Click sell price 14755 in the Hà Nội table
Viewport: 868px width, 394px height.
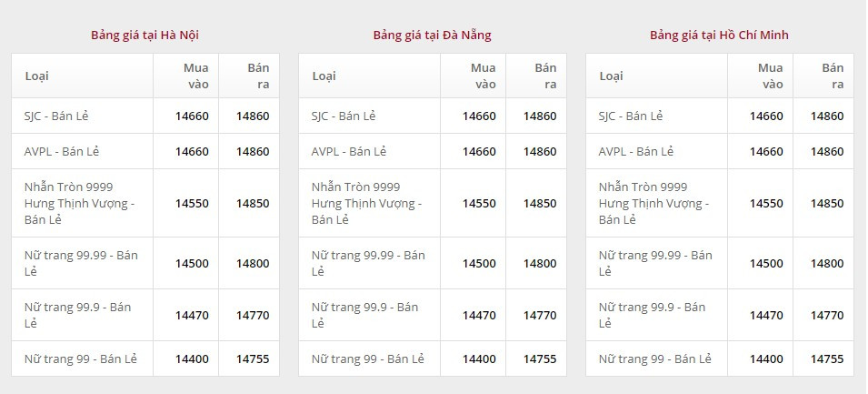click(253, 359)
